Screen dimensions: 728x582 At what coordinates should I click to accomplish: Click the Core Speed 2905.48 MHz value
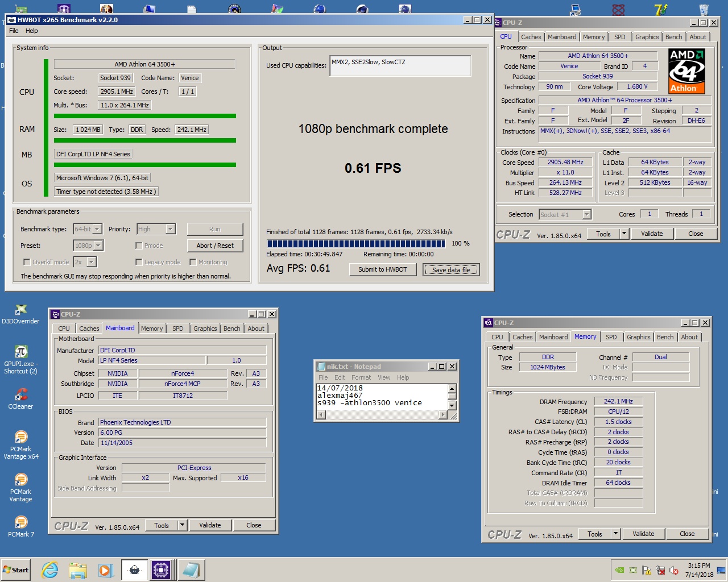pos(565,162)
